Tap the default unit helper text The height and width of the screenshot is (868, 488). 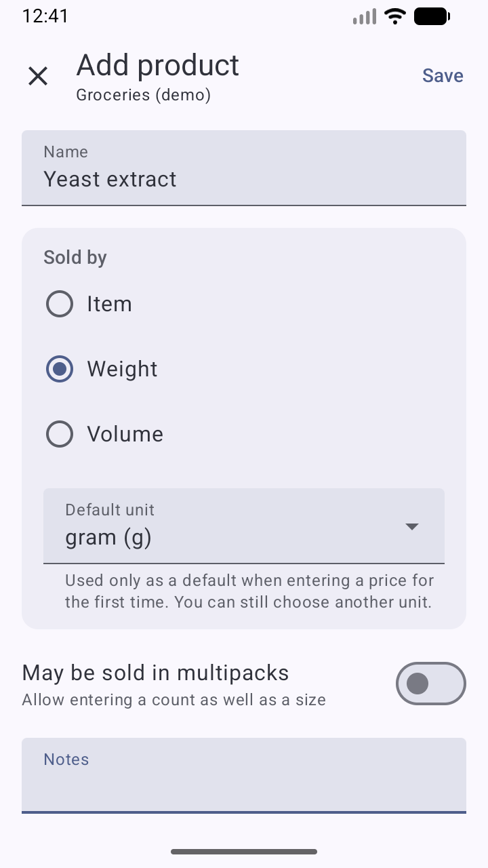[249, 591]
